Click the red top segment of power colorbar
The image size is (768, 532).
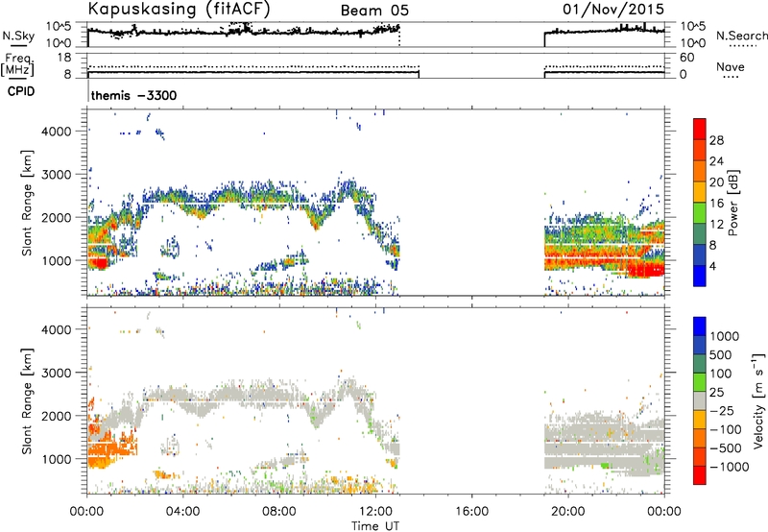(700, 129)
